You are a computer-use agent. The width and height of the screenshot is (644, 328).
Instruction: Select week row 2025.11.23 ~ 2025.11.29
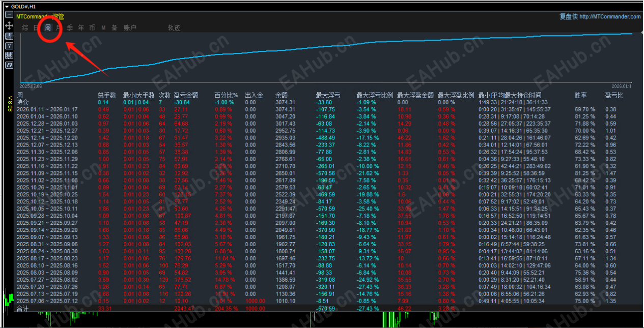tap(47, 159)
